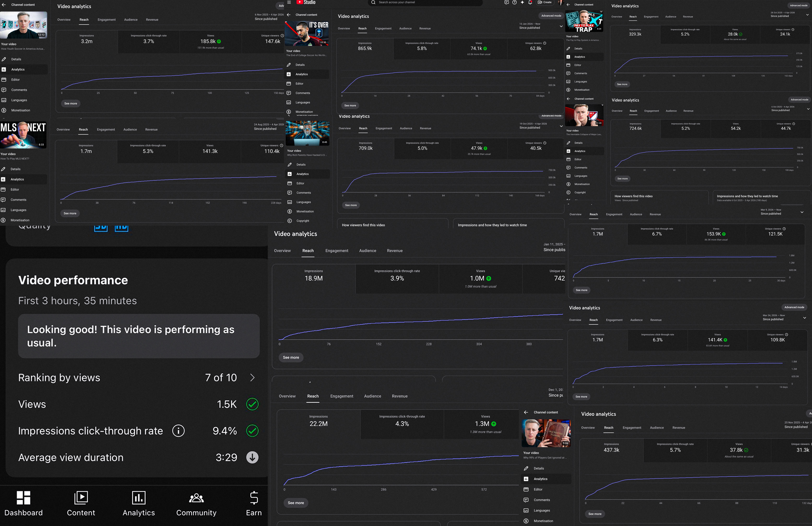Screen dimensions: 812x526
Task: Open the notifications bell in Studio header
Action: click(x=530, y=2)
